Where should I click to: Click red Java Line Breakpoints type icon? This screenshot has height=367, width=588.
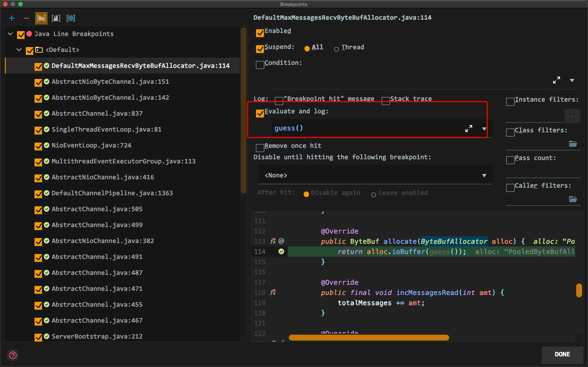point(29,34)
